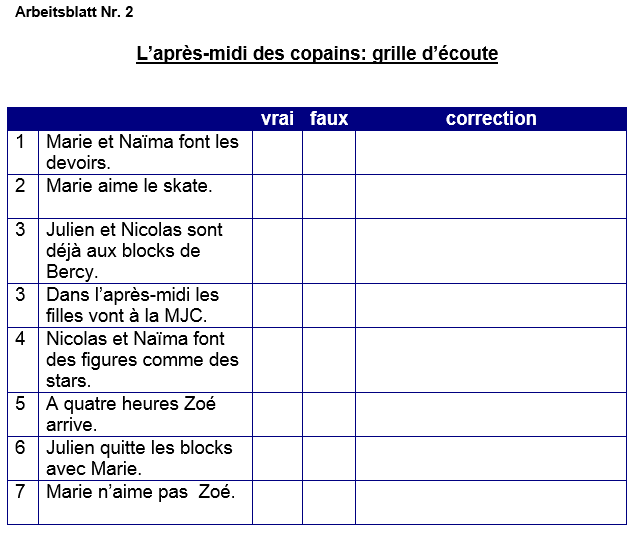Click row number 7 in the table
The width and height of the screenshot is (635, 534).
(x=21, y=491)
